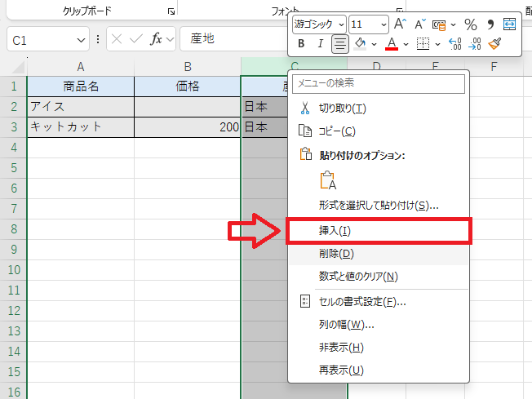Image resolution: width=532 pixels, height=399 pixels.
Task: Choose 非表示(H) to hide column
Action: click(x=379, y=348)
